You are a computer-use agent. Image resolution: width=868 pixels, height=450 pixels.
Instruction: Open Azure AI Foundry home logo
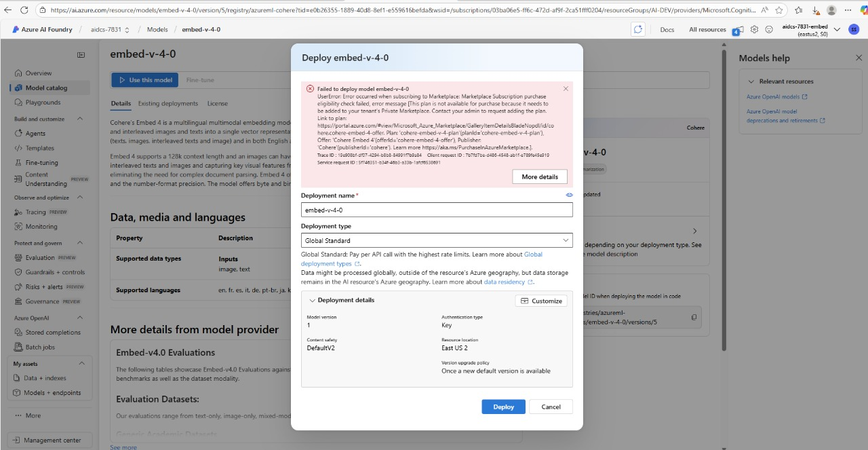pos(42,30)
